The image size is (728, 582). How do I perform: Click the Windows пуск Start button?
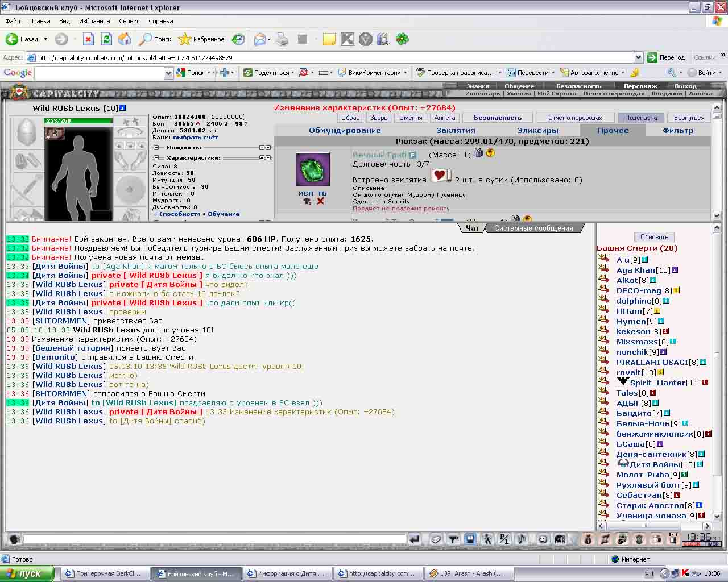click(27, 573)
